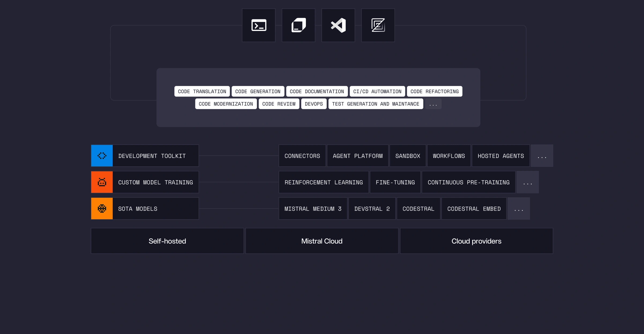Click the Sandbox box
Image resolution: width=644 pixels, height=334 pixels.
tap(408, 156)
